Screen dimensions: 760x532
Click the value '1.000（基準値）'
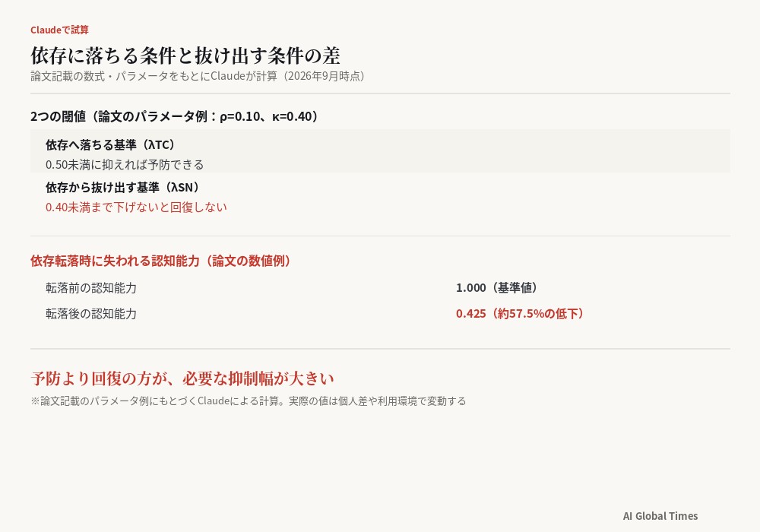[x=498, y=288]
